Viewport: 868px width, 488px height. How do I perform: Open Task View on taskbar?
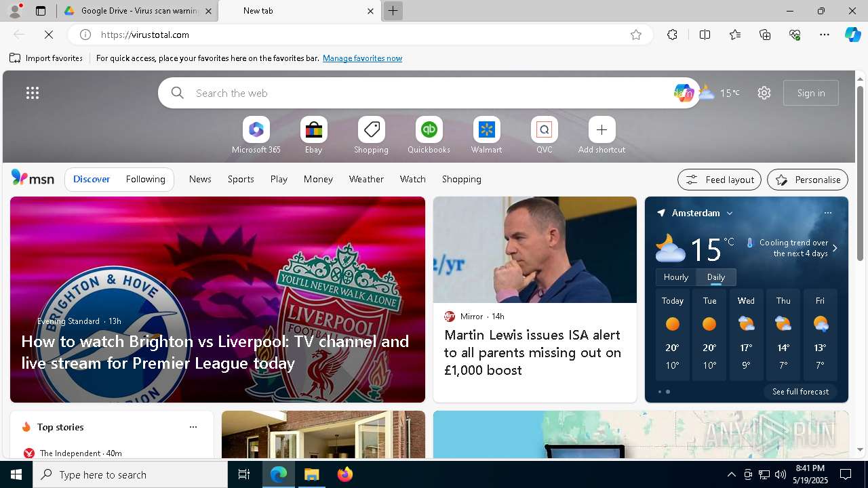[x=244, y=474]
